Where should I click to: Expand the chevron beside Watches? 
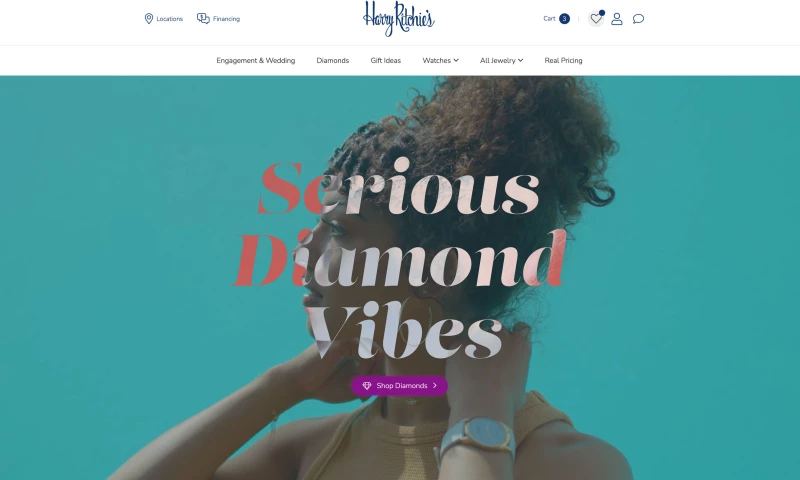456,60
